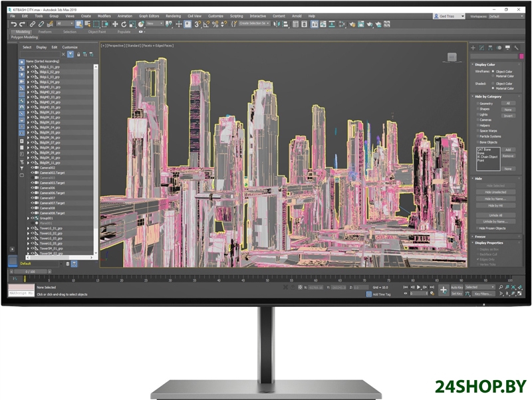532x400 pixels.
Task: Expand the BldgLG_01_grp tree item
Action: point(28,67)
